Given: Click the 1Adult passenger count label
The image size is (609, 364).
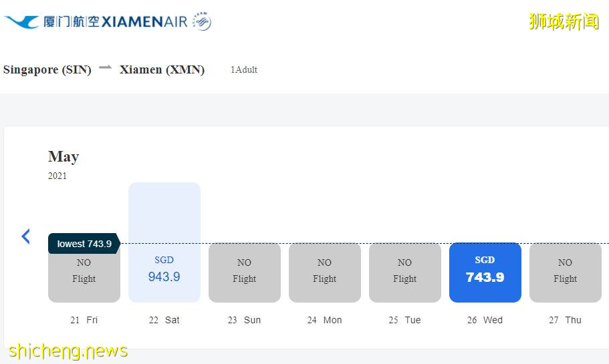Looking at the screenshot, I should point(243,69).
